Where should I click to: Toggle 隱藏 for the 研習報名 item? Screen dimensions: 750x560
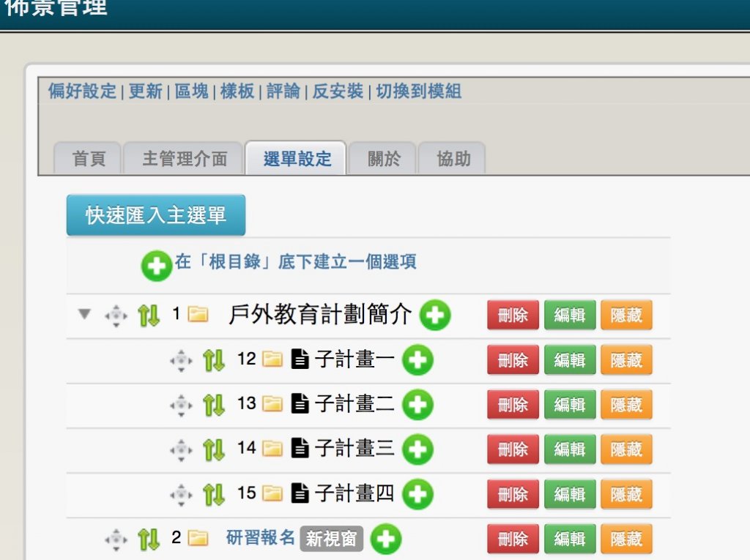(626, 540)
